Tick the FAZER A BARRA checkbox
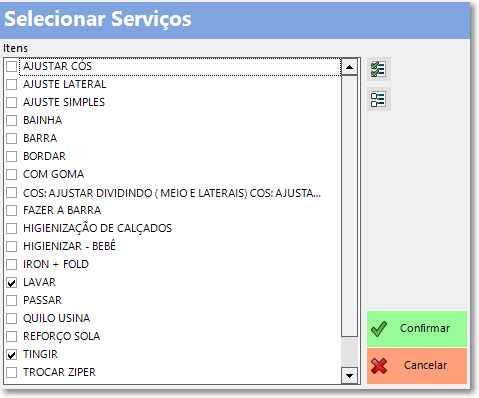Viewport: 479px width, 398px height. coord(12,210)
